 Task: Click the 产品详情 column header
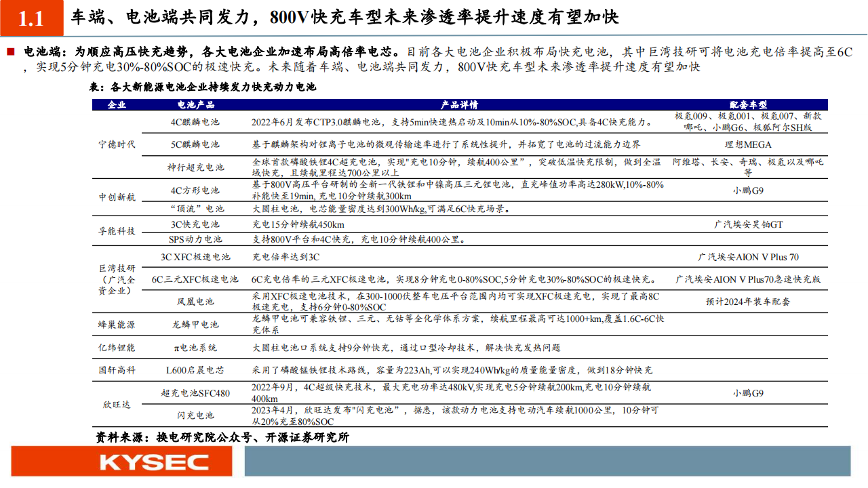tap(459, 105)
